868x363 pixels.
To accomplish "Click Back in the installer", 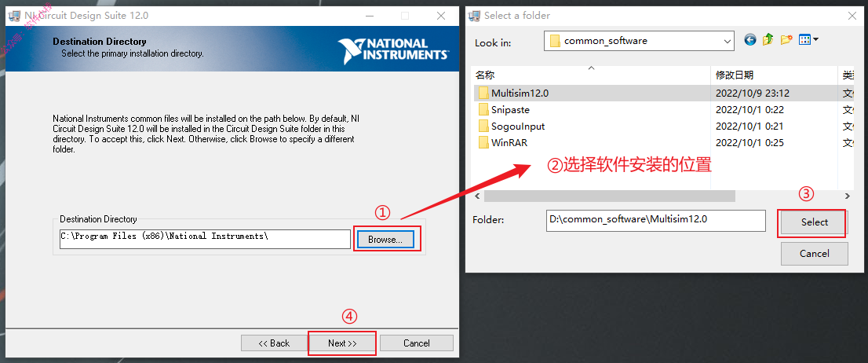I will [x=274, y=343].
